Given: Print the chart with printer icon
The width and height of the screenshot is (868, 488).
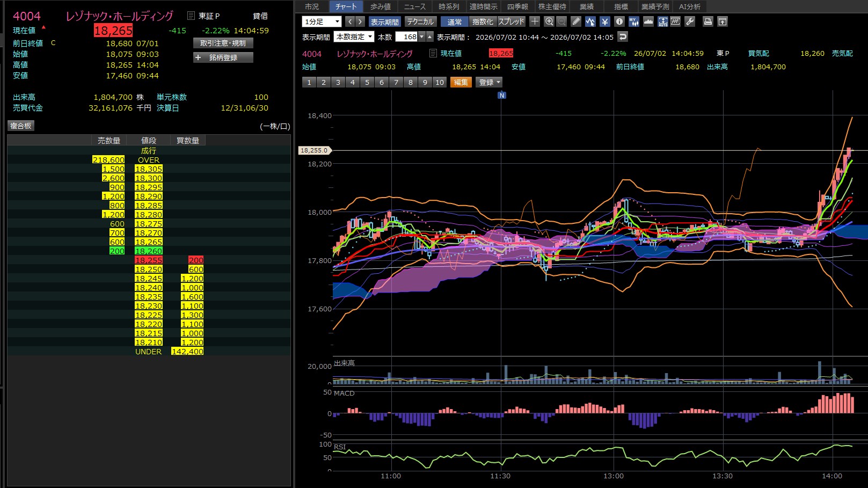Looking at the screenshot, I should [708, 21].
